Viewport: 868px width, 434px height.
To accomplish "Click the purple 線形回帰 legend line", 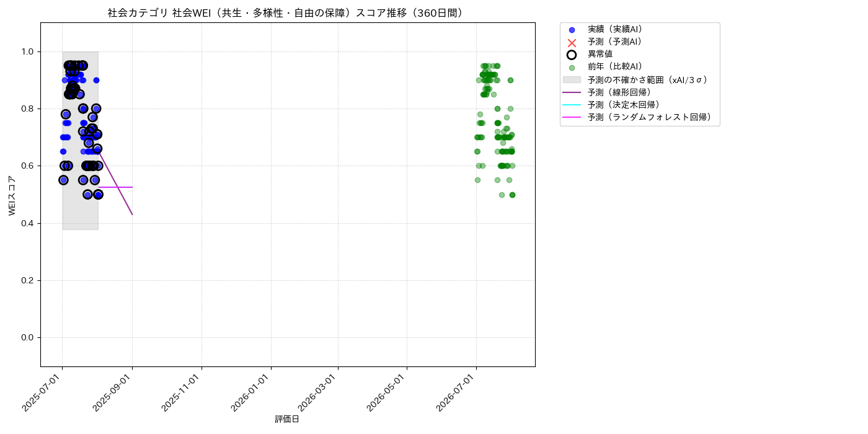I will pyautogui.click(x=572, y=92).
